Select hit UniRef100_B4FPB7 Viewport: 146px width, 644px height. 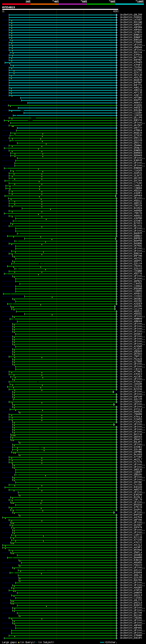(131, 60)
